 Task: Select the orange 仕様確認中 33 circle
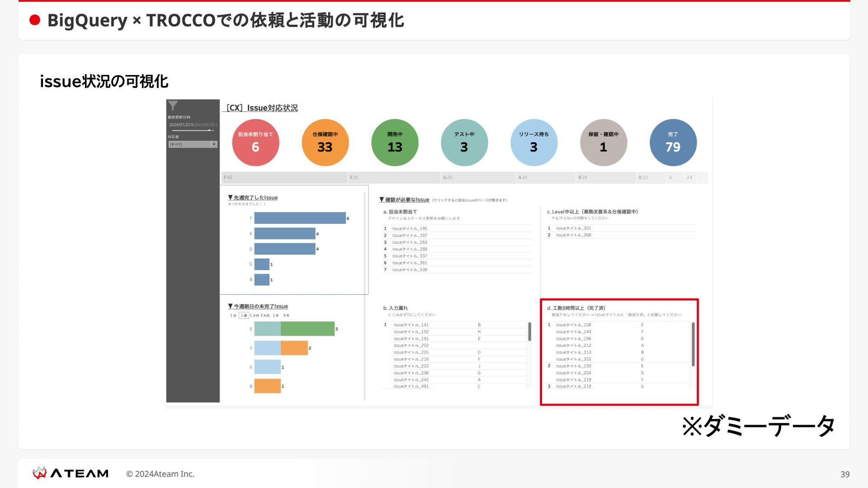click(x=325, y=142)
